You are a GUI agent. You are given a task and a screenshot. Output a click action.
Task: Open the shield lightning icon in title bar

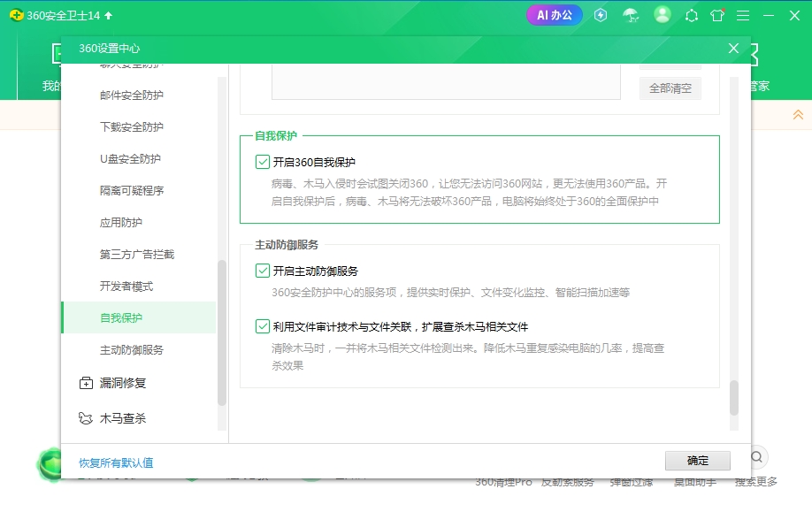pos(601,15)
